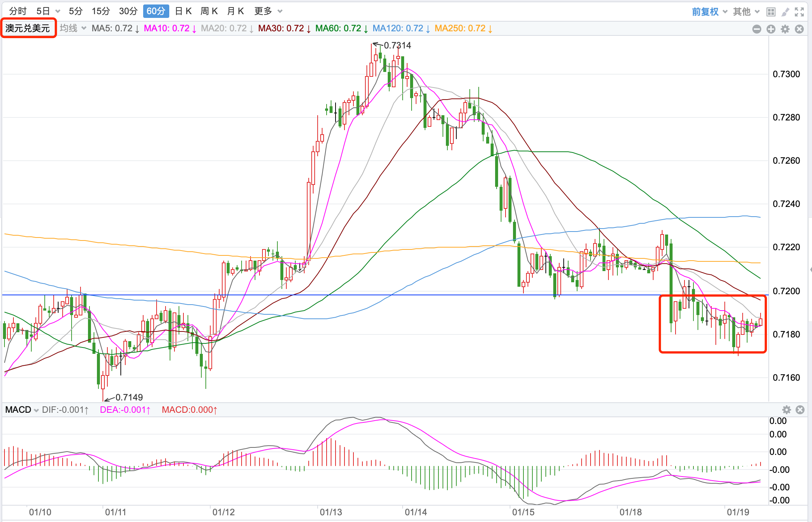
Task: Open the 均线 indicator type selector
Action: 73,28
